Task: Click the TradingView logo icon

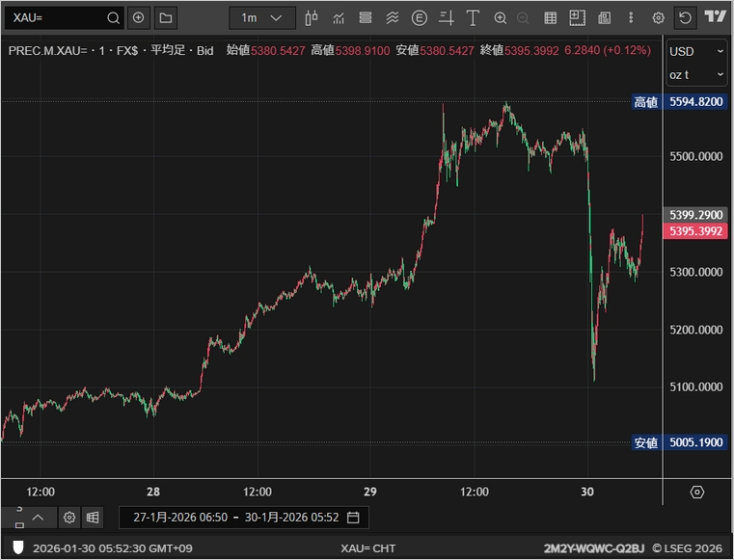Action: tap(716, 16)
